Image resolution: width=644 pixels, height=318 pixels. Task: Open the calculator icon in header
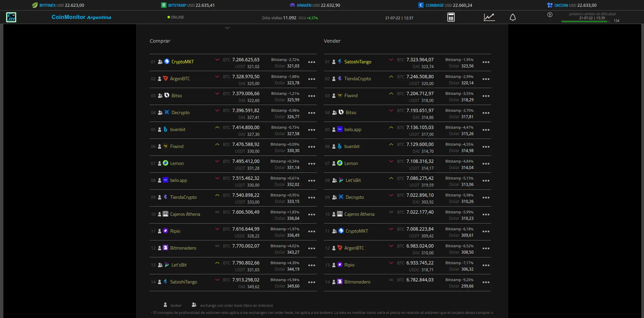451,17
